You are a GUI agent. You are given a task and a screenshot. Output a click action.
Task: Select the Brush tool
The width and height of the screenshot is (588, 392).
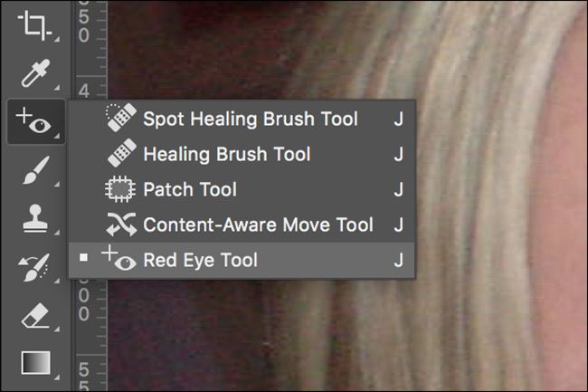tap(36, 170)
